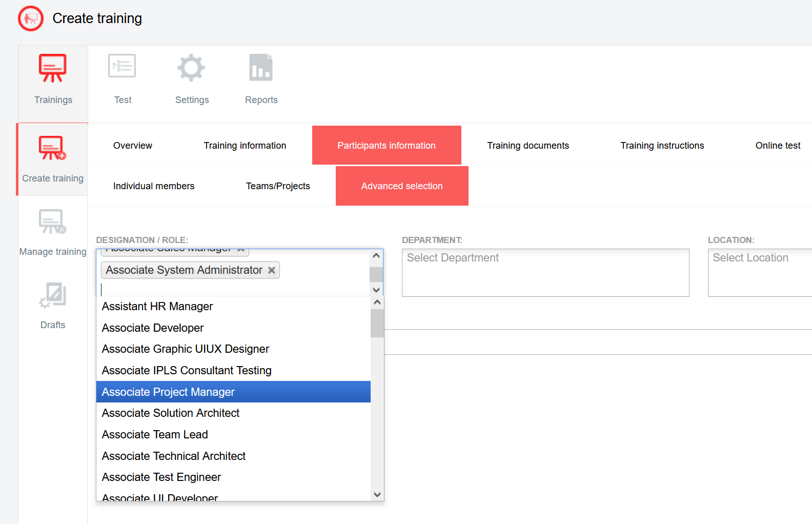Open Manage training from the sidebar
This screenshot has height=524, width=812.
(52, 222)
